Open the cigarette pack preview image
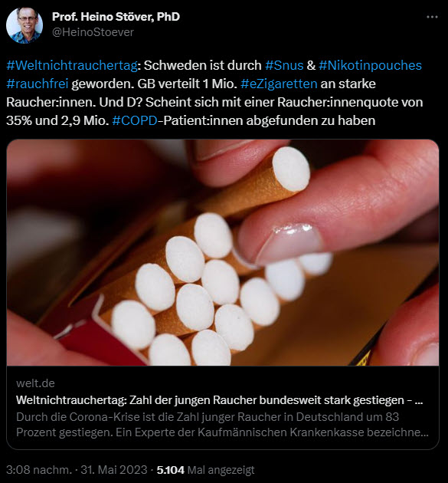The width and height of the screenshot is (448, 483). pos(223,252)
